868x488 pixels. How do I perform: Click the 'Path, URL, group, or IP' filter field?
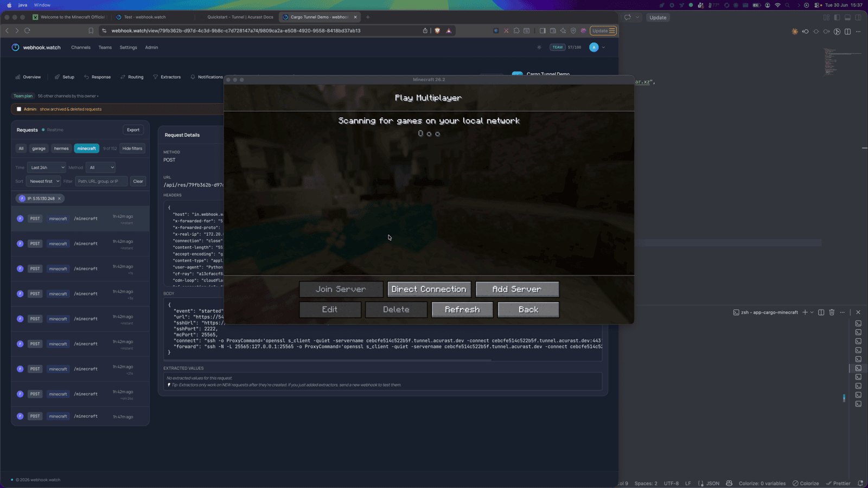[101, 181]
